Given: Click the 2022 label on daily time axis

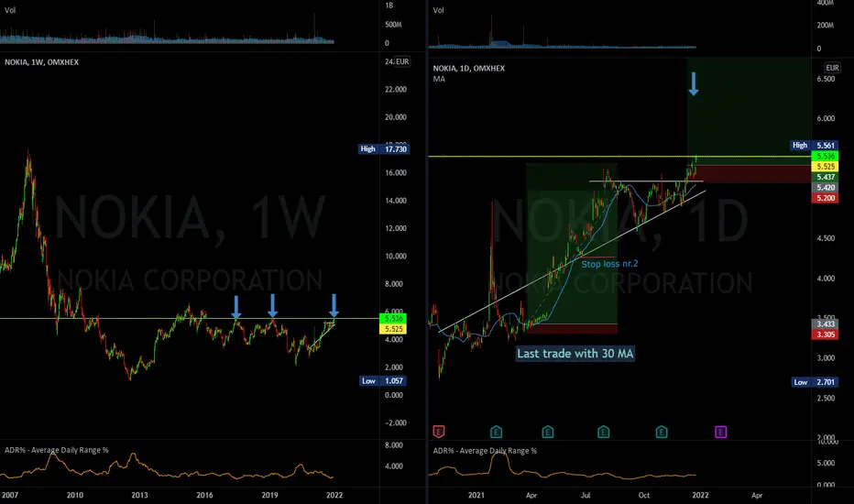Looking at the screenshot, I should pos(700,495).
